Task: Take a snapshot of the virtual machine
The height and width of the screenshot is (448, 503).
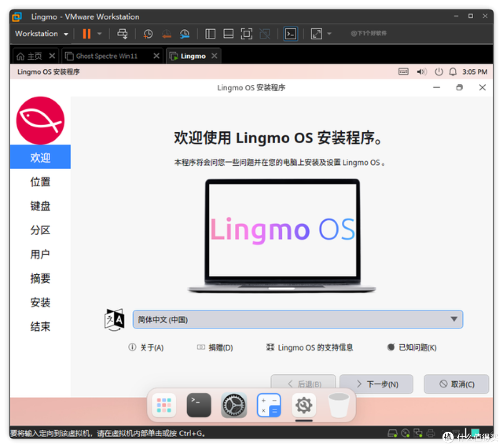Action: pyautogui.click(x=148, y=33)
